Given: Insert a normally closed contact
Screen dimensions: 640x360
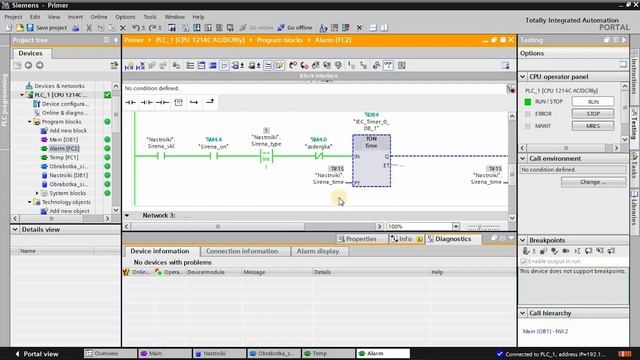Looking at the screenshot, I should [x=146, y=102].
